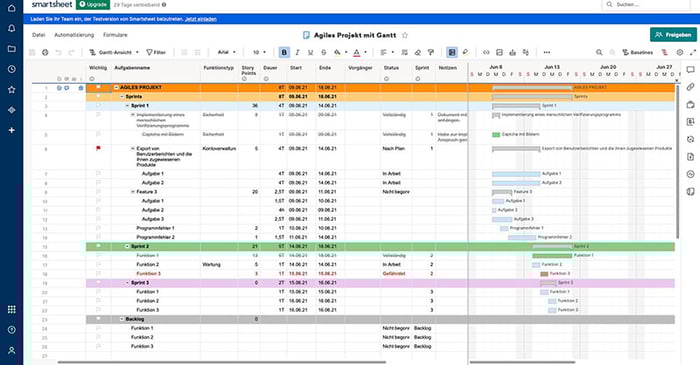
Task: Open the notifications bell in sidebar
Action: 12,28
